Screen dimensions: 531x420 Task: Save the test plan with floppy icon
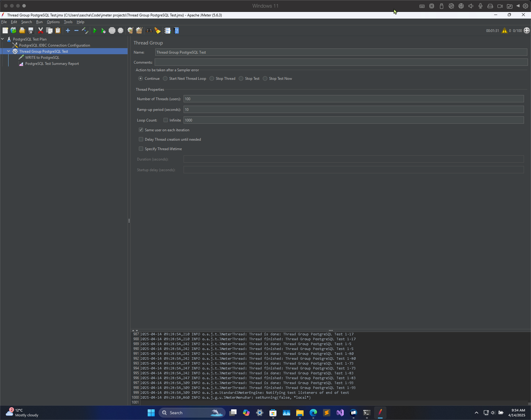(x=30, y=30)
